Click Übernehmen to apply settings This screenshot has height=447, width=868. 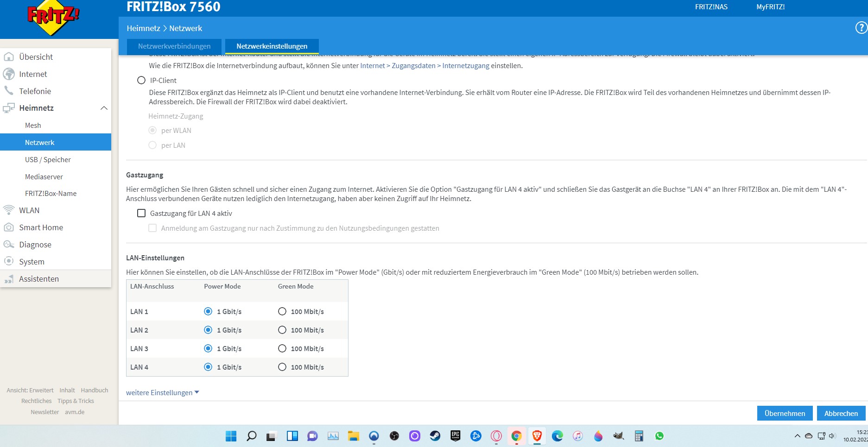[x=785, y=413]
